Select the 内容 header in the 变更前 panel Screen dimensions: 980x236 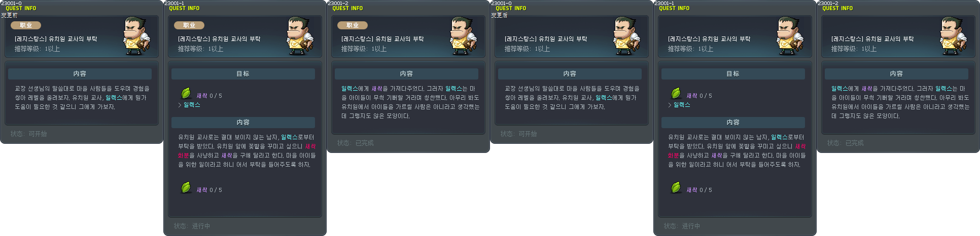click(80, 74)
